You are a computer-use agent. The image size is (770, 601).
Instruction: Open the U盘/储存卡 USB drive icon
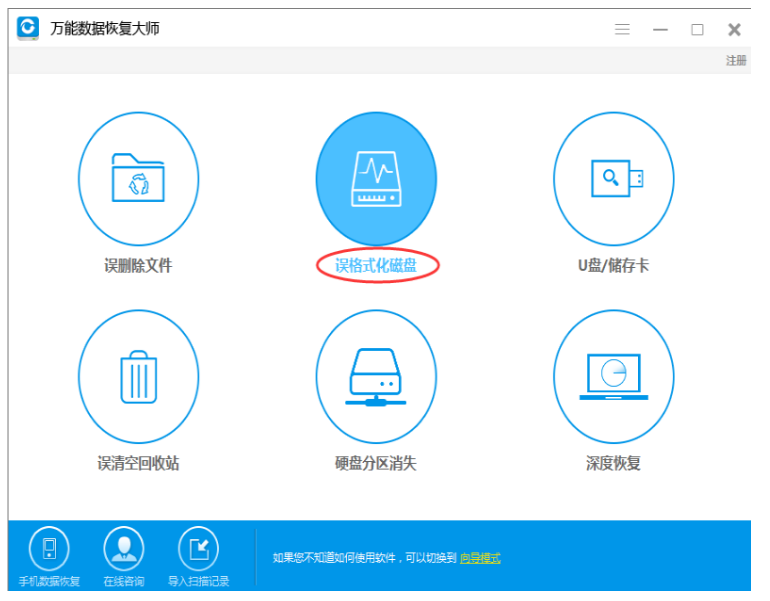(614, 180)
